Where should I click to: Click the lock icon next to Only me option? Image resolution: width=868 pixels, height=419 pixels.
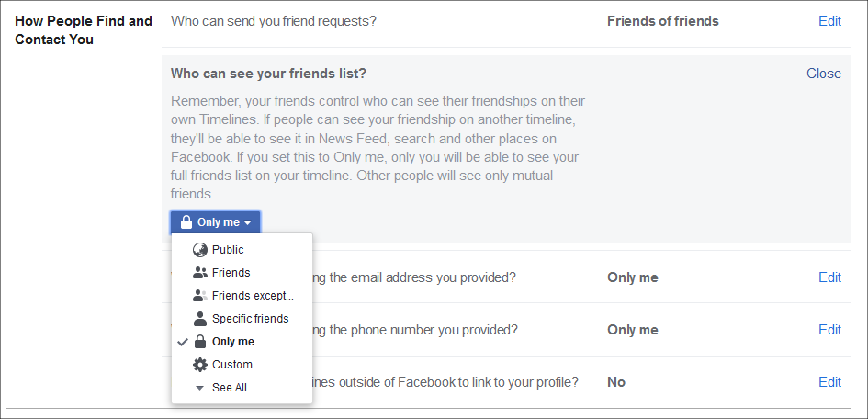[x=200, y=342]
